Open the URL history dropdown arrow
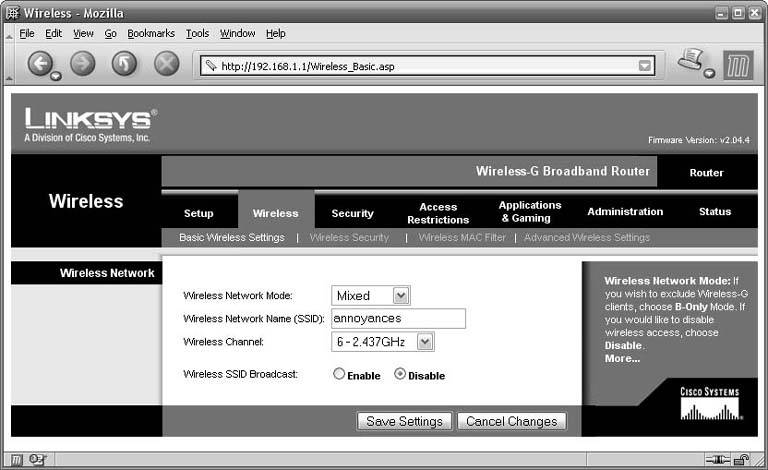The image size is (768, 470). (x=646, y=66)
